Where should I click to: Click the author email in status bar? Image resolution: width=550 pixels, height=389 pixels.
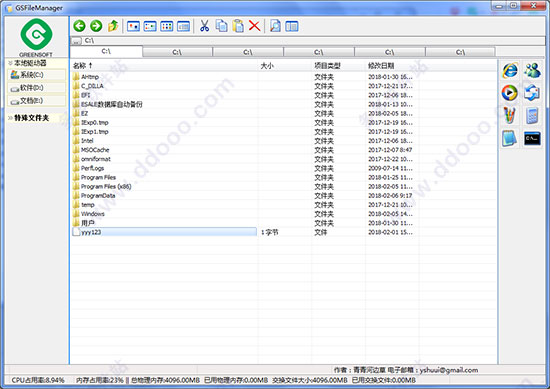(449, 370)
